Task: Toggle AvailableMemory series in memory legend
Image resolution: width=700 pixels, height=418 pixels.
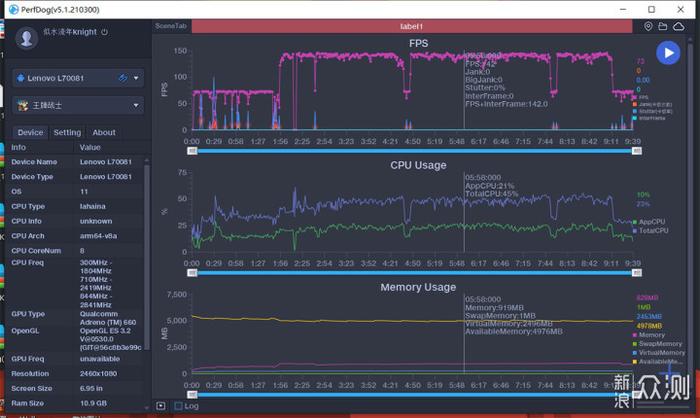Action: click(x=657, y=362)
